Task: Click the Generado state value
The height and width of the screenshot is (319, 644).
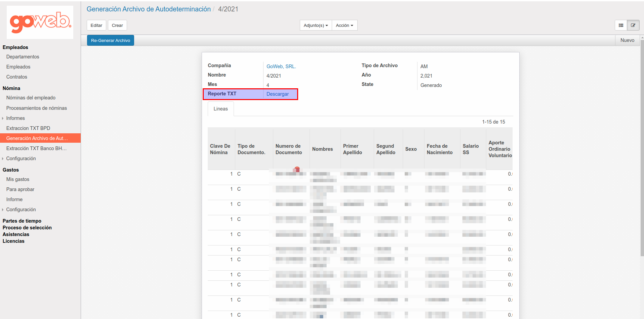Action: pos(431,85)
